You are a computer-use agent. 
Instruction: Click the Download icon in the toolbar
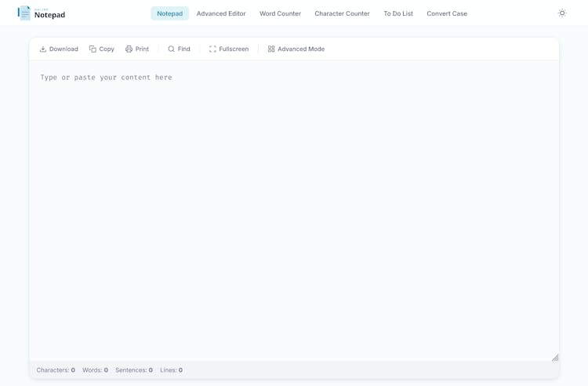tap(43, 49)
